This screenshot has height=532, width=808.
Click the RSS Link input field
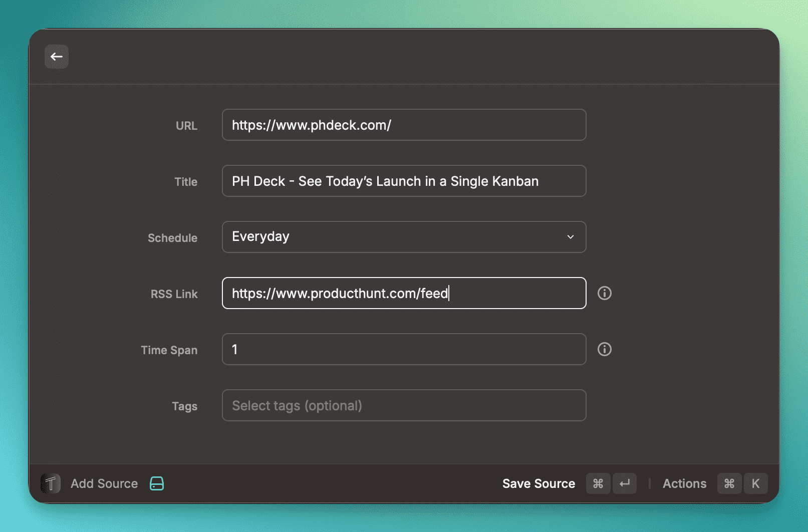pyautogui.click(x=404, y=293)
